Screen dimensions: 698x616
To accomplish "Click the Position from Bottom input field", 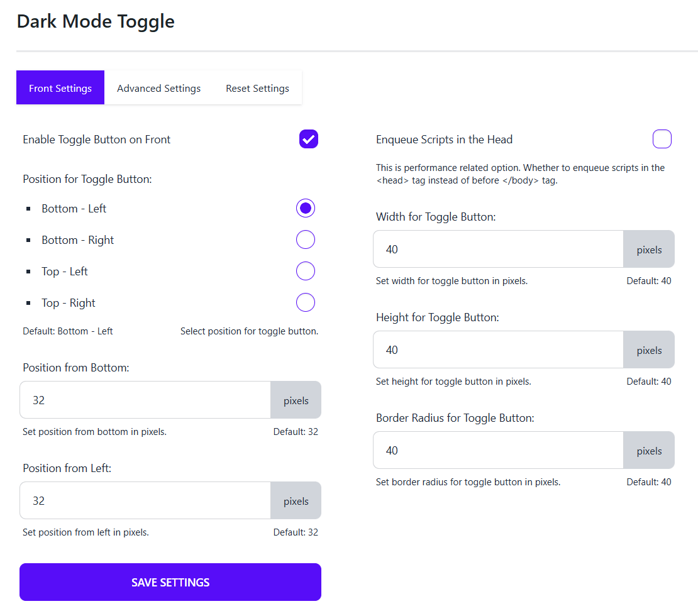I will tap(145, 400).
